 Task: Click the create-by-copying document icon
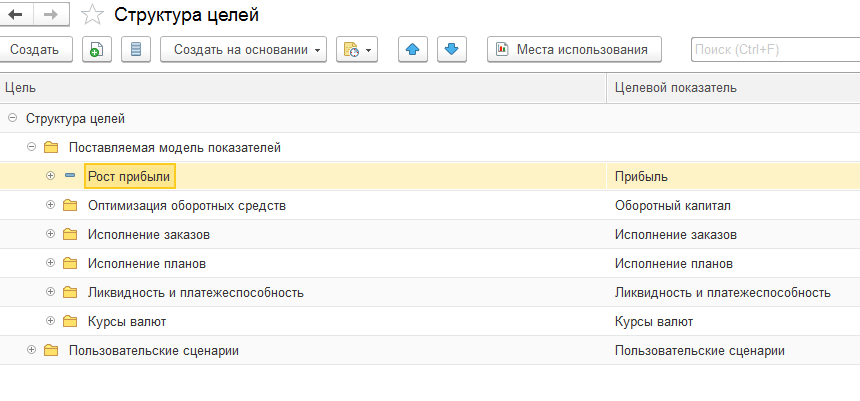[x=95, y=49]
